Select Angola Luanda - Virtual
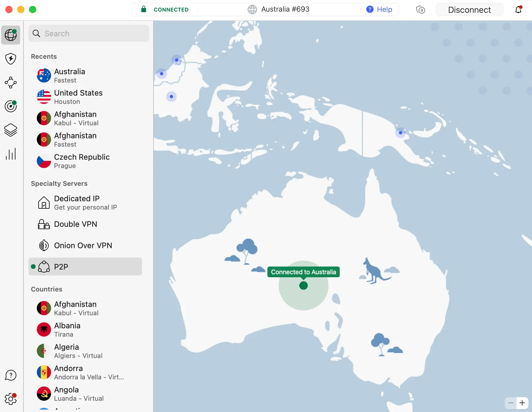The width and height of the screenshot is (532, 412). [x=85, y=394]
